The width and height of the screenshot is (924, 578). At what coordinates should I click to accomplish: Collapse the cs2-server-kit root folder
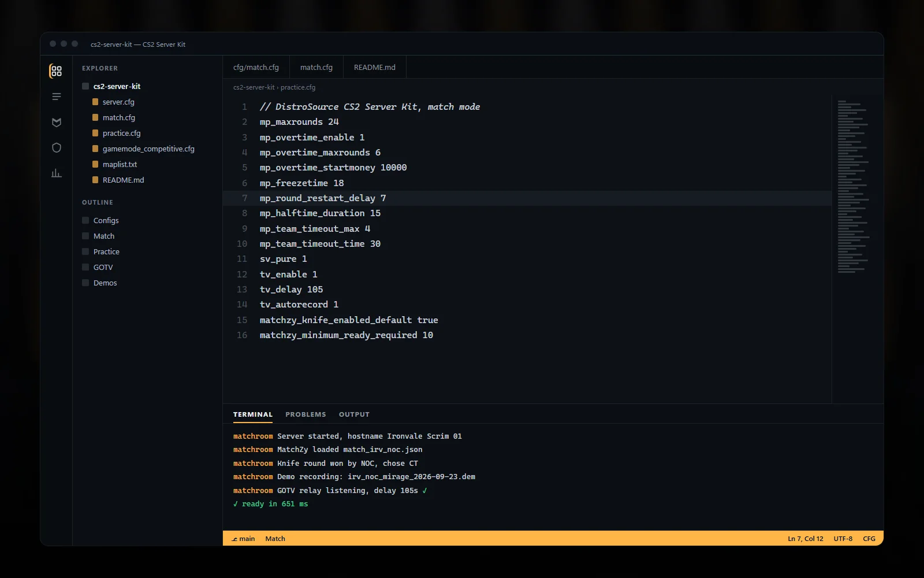tap(117, 86)
